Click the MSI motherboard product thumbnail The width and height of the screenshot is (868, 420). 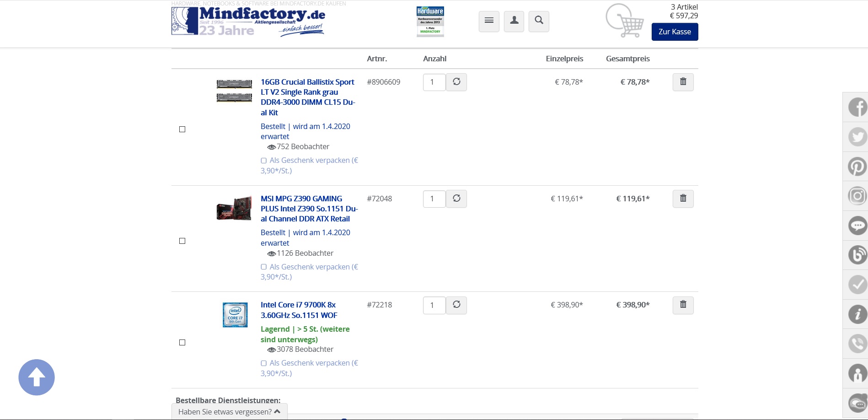tap(234, 208)
